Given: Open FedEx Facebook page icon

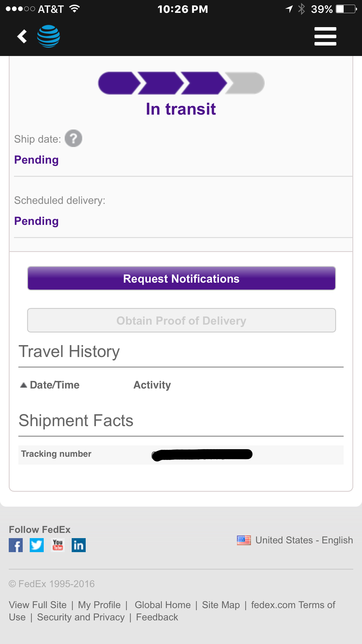Looking at the screenshot, I should coord(16,545).
